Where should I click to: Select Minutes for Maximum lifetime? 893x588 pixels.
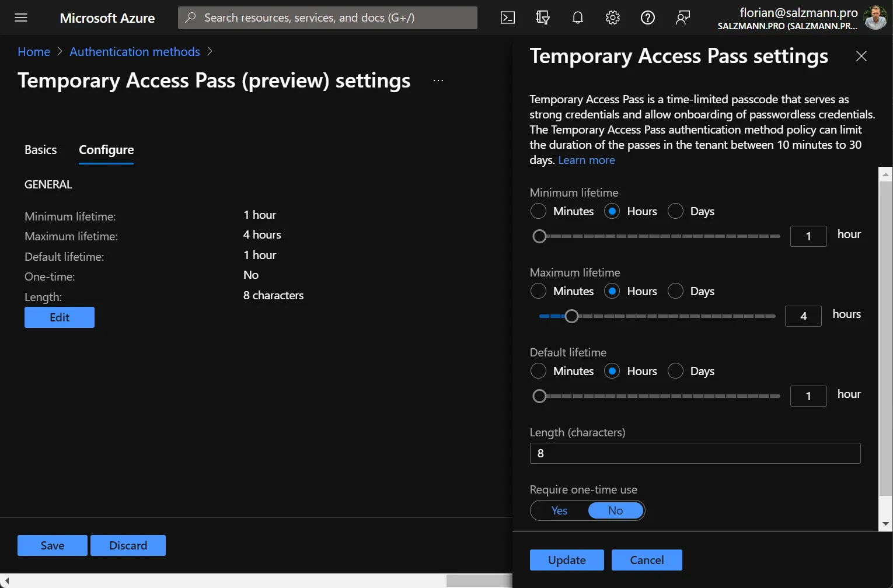(538, 291)
